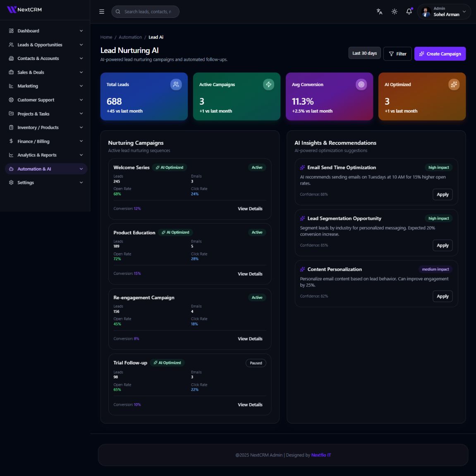Click the Dashboard grid icon

pos(11,31)
